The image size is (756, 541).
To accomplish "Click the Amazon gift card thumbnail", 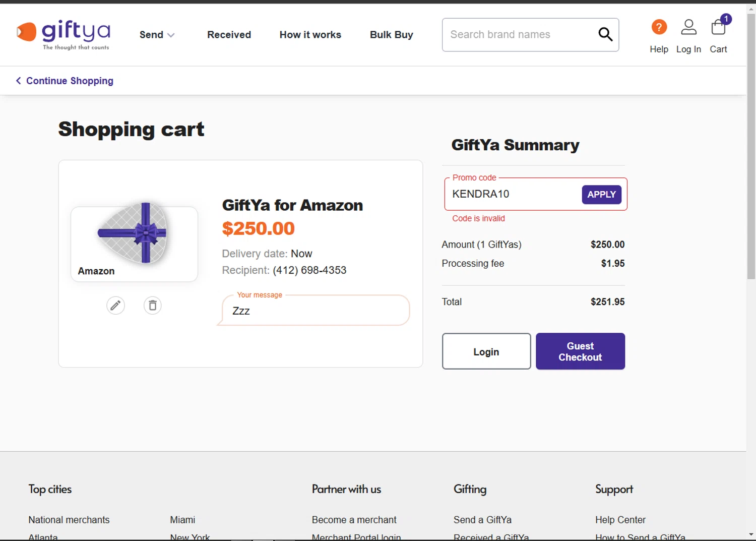I will (134, 244).
